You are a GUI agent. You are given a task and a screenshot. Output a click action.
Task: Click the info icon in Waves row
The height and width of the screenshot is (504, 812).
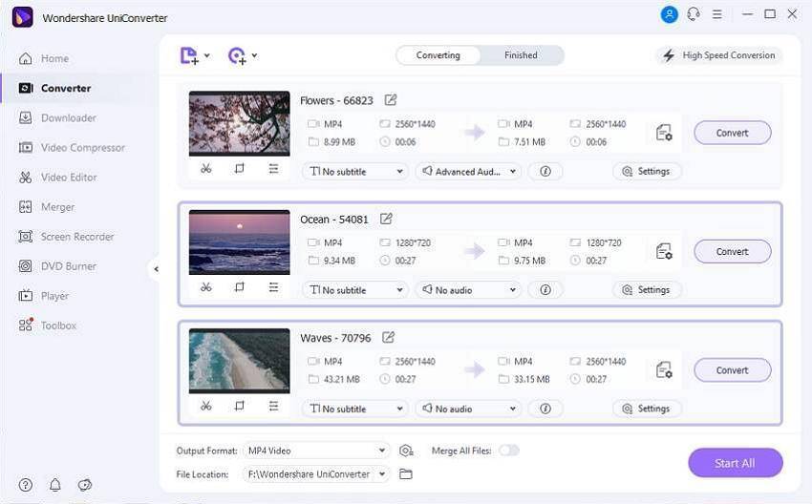[545, 409]
